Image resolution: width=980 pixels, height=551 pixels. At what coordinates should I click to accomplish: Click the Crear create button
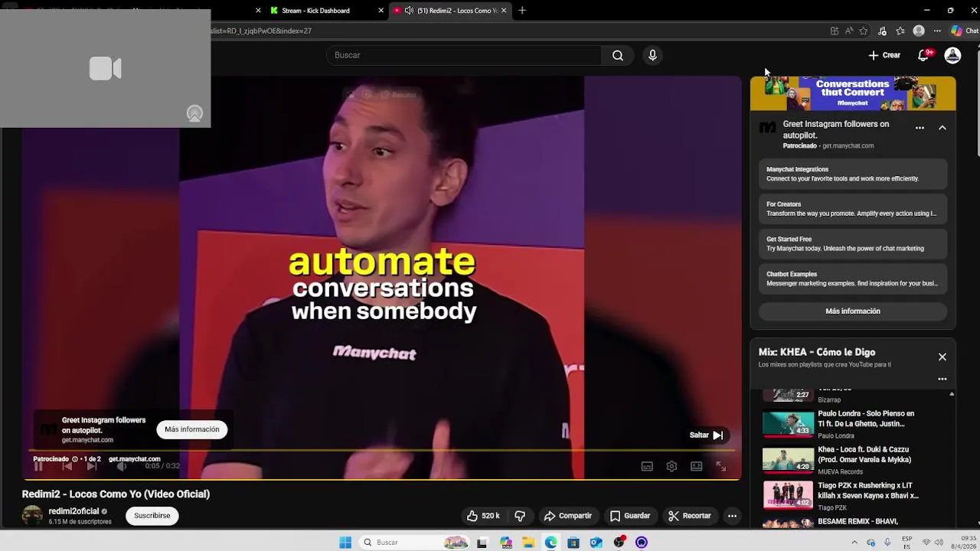click(884, 55)
